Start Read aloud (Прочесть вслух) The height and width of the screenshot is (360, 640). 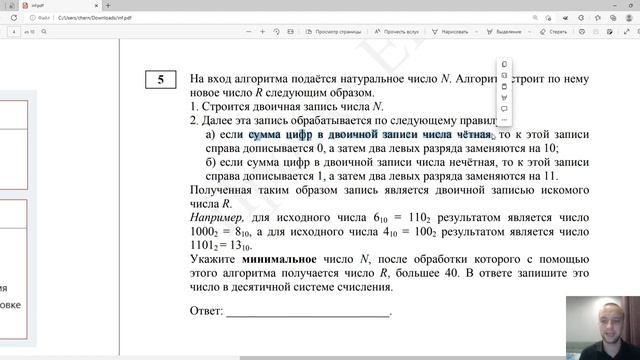pos(396,31)
